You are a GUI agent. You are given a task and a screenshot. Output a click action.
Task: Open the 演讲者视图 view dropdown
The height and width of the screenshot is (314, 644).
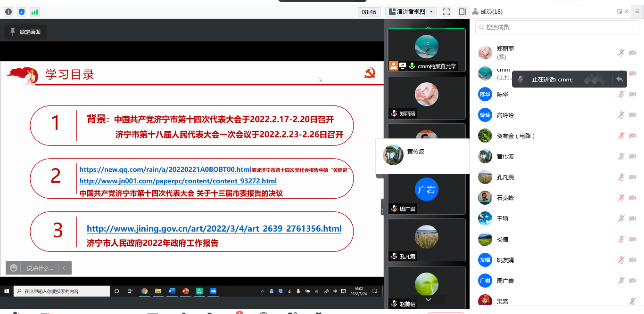point(411,12)
